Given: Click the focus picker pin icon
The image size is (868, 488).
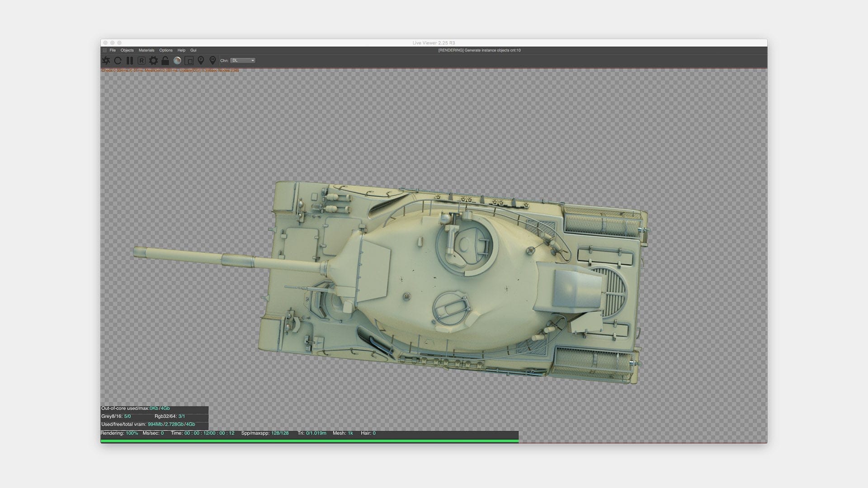Looking at the screenshot, I should [201, 61].
